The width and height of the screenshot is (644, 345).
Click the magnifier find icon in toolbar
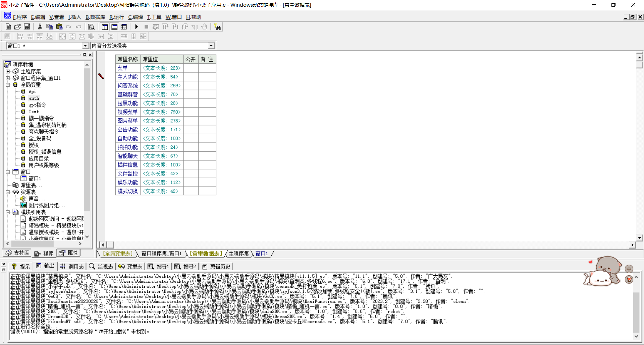pyautogui.click(x=91, y=27)
